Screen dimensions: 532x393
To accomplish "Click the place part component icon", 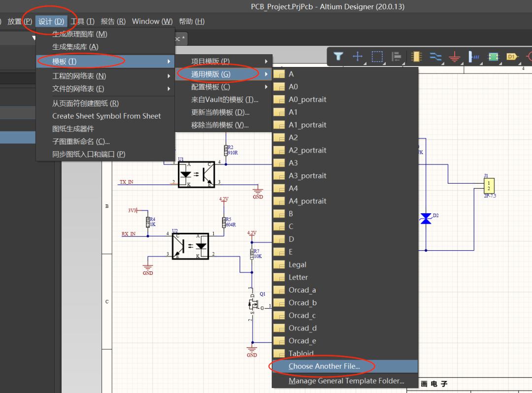I will pyautogui.click(x=416, y=57).
